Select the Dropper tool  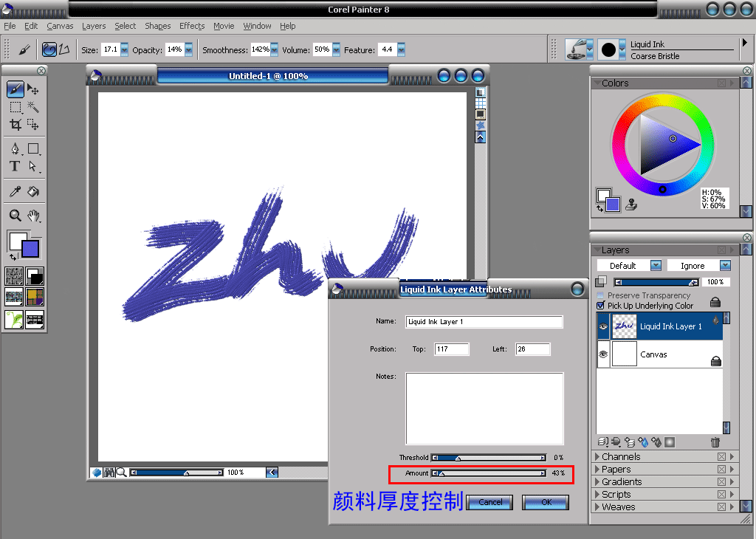coord(15,191)
